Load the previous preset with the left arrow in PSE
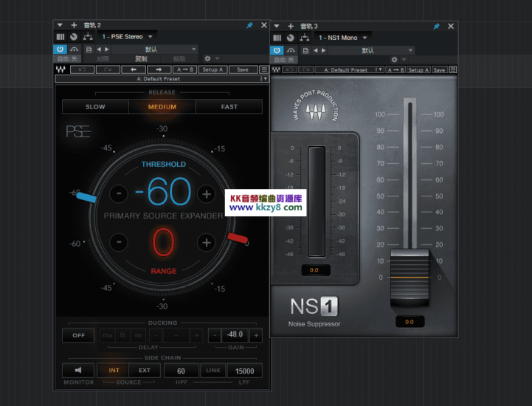 coord(134,69)
